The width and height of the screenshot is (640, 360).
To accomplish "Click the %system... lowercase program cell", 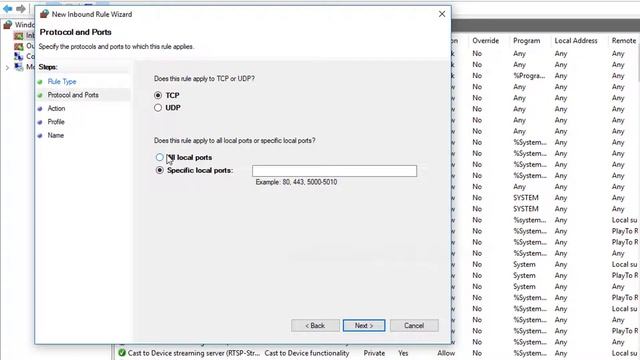I will pyautogui.click(x=529, y=220).
